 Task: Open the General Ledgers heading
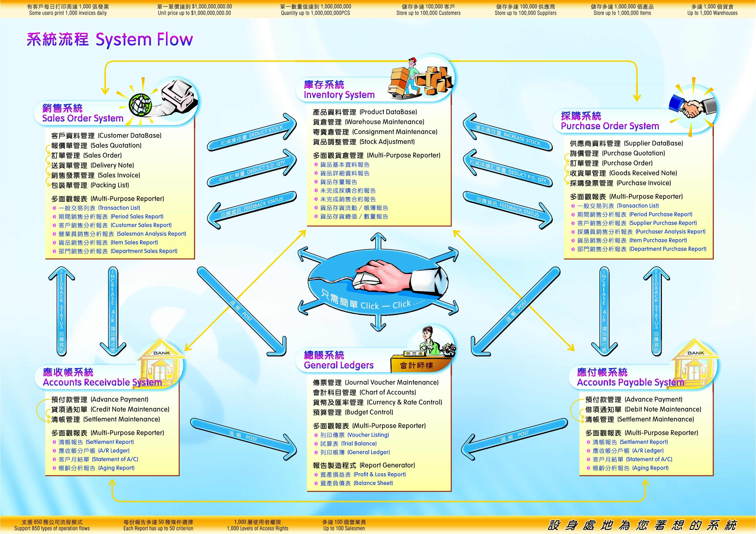pyautogui.click(x=338, y=360)
